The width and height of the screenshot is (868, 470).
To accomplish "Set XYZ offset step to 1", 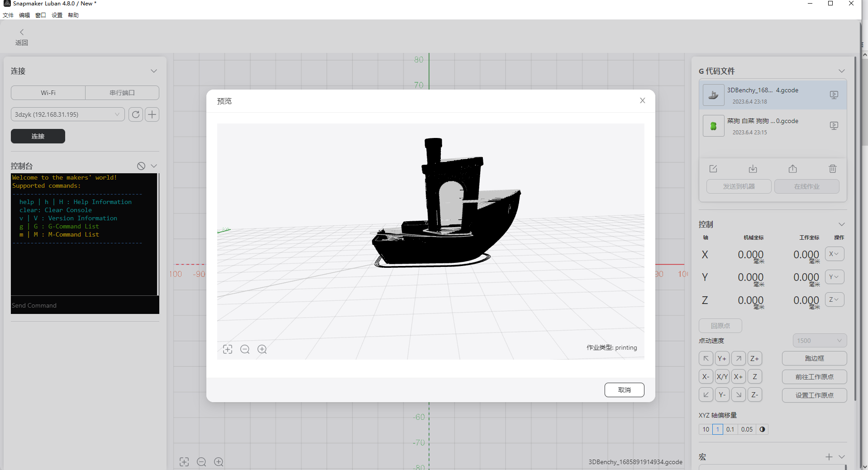I will coord(718,429).
